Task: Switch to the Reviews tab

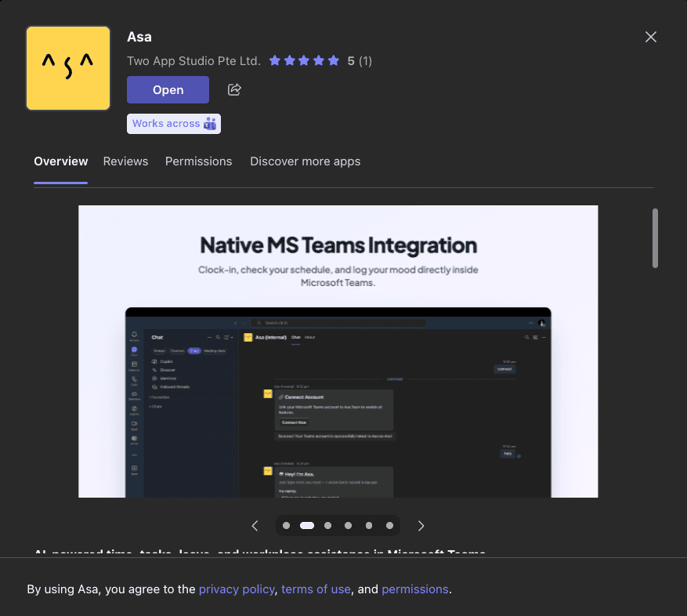Action: (125, 161)
